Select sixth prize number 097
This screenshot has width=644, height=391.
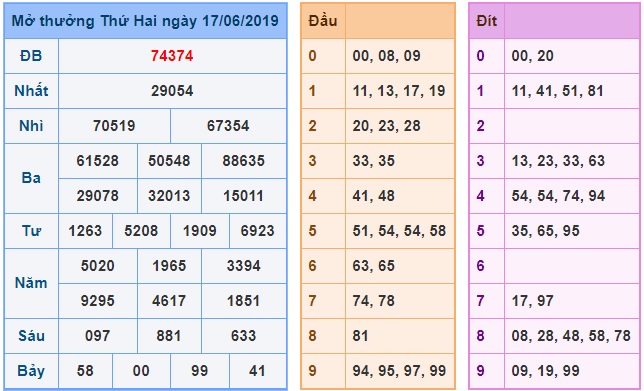[x=97, y=336]
